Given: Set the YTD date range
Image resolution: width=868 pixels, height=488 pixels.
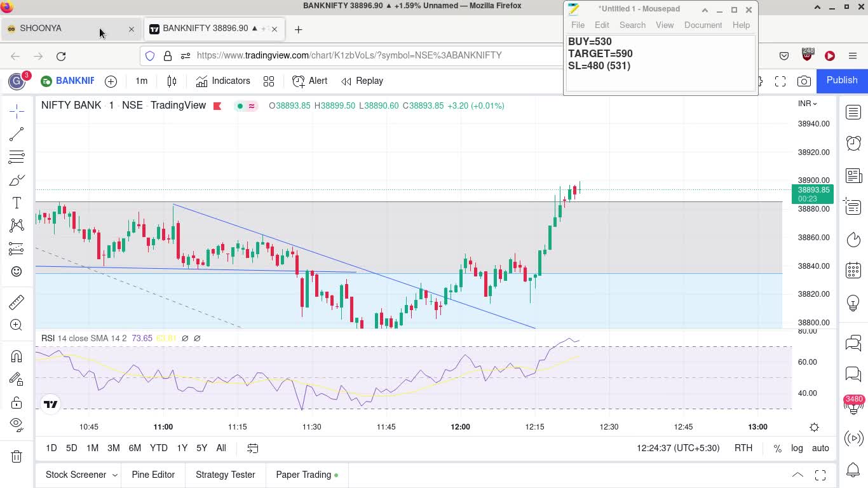Looking at the screenshot, I should [158, 448].
